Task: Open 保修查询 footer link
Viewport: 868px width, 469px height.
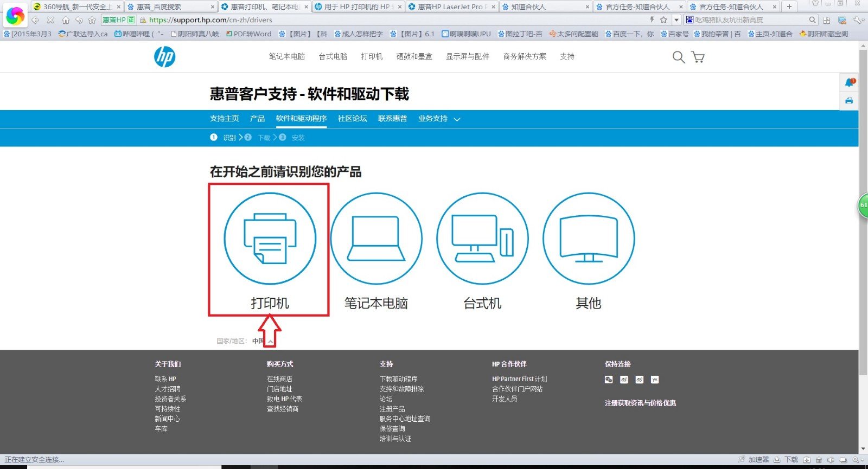Action: 392,428
